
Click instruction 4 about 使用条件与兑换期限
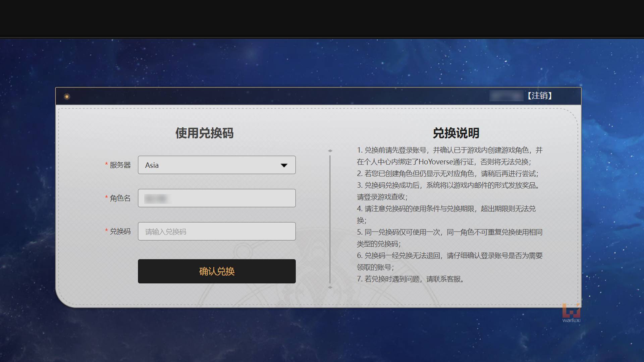[x=446, y=215]
